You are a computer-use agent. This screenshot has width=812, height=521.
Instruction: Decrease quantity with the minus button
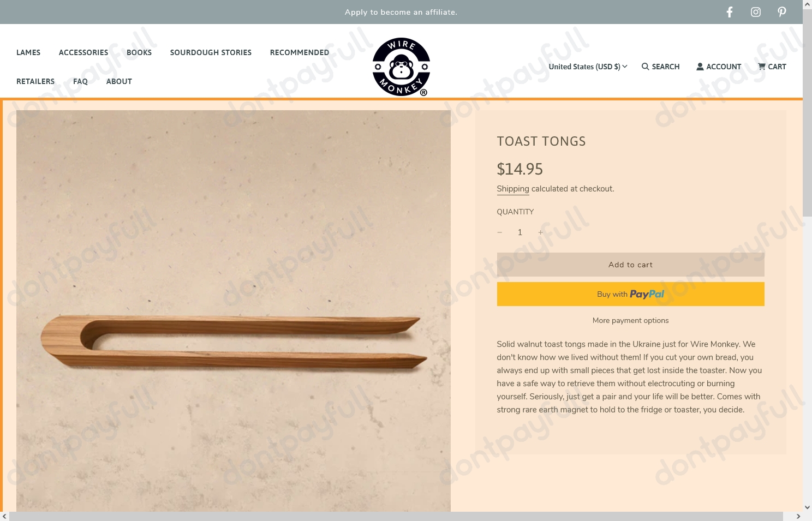tap(500, 232)
